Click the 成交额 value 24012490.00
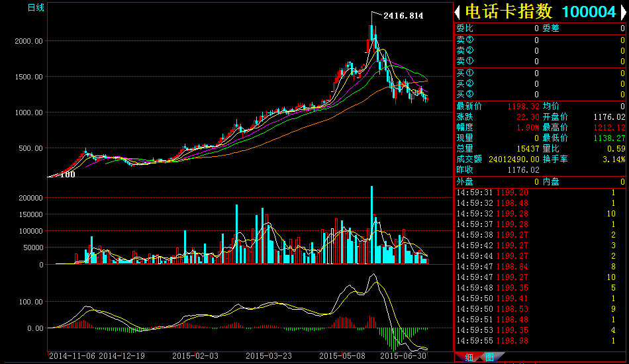This screenshot has width=629, height=364. point(514,159)
